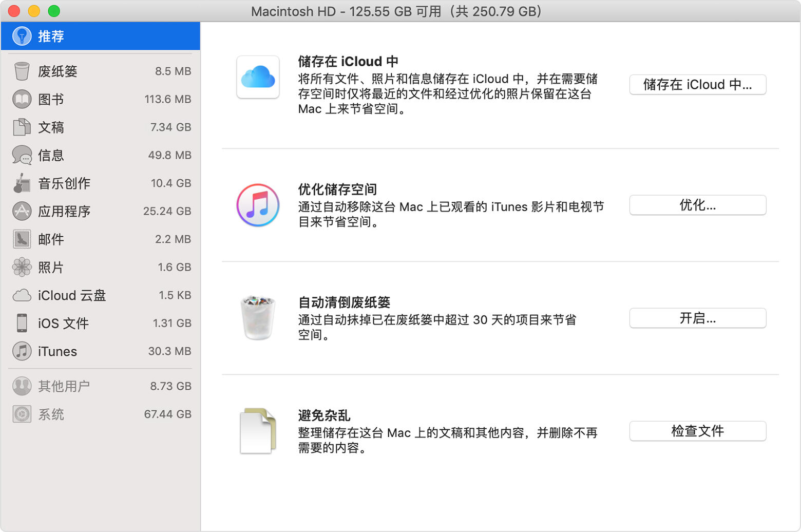Click the stamp icon for 邮件
This screenshot has height=532, width=801.
tap(22, 239)
